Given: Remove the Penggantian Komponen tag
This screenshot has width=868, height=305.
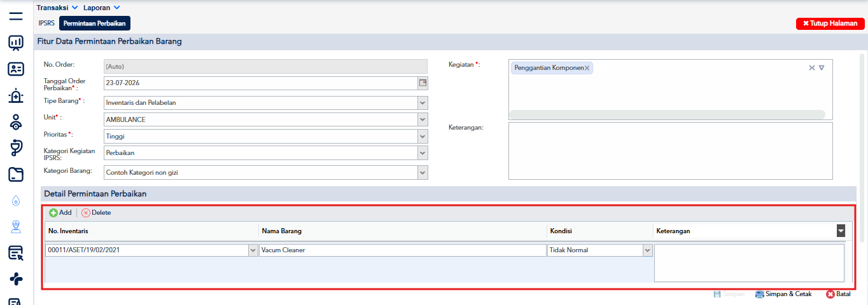Looking at the screenshot, I should click(x=587, y=68).
